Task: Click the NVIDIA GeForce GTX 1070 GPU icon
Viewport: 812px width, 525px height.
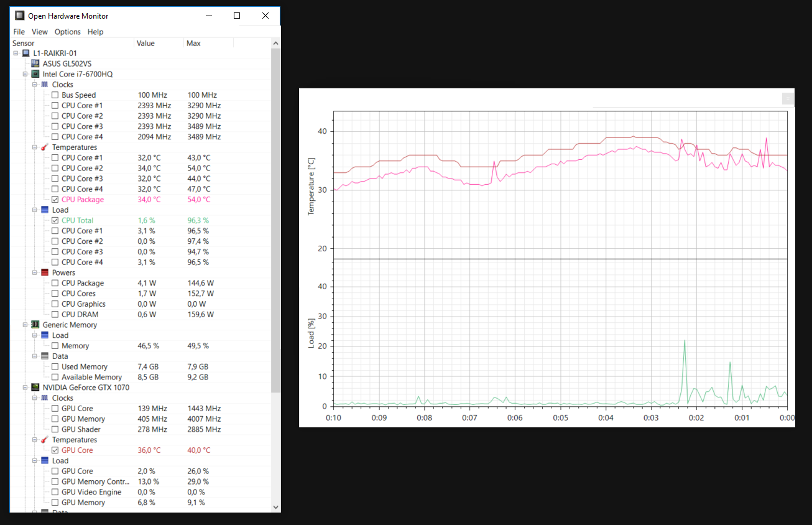Action: tap(35, 388)
